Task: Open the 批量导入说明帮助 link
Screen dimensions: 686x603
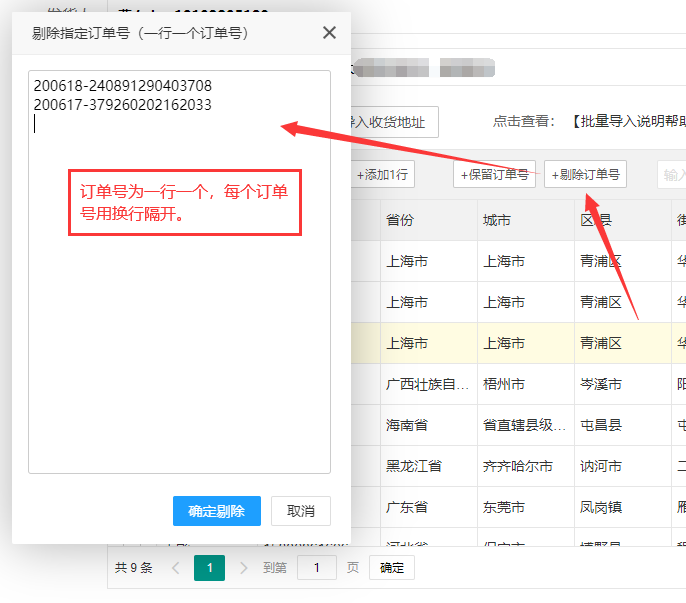Action: 628,122
